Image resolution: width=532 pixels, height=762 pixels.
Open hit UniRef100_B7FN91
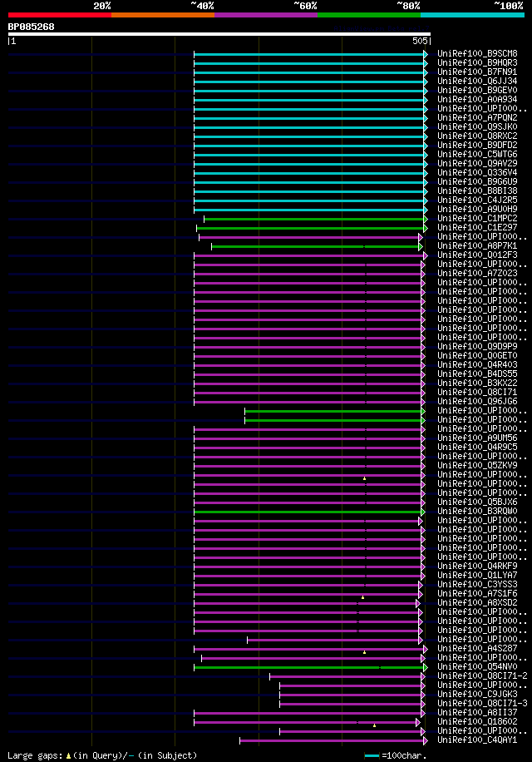pyautogui.click(x=477, y=72)
